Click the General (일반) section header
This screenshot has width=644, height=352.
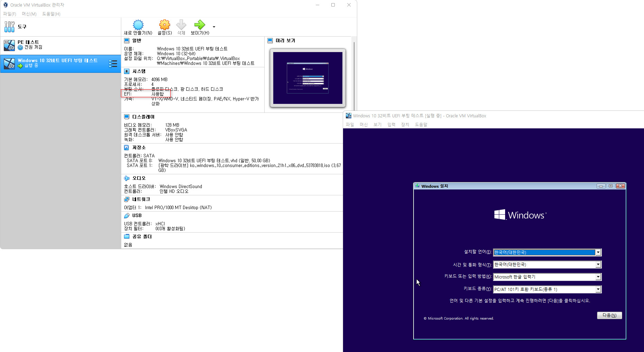tap(137, 40)
